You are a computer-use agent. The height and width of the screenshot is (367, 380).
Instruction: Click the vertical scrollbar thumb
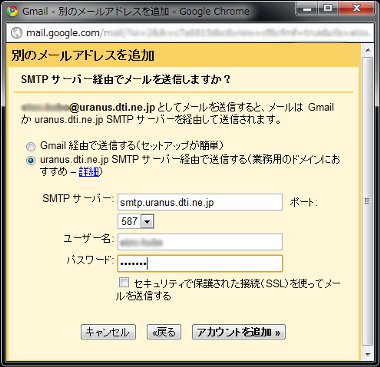[x=368, y=201]
